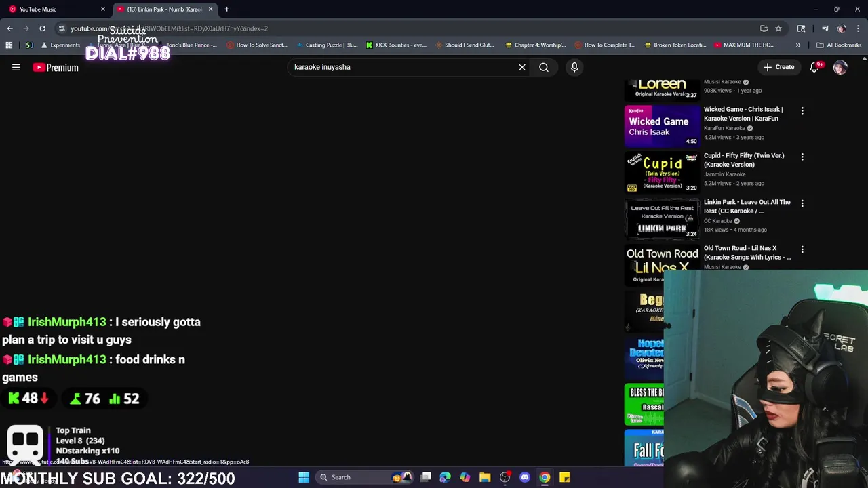This screenshot has width=868, height=488.
Task: Close the YouTube Music tab
Action: click(x=103, y=9)
